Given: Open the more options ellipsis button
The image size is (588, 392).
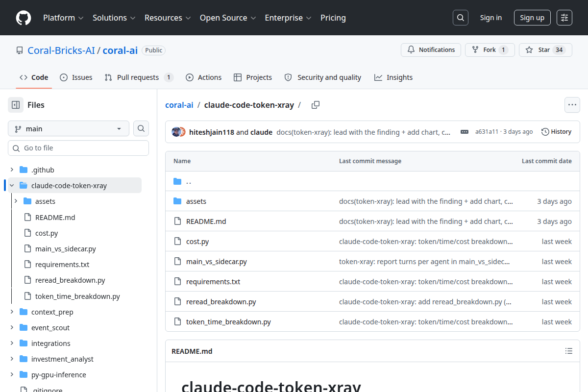Looking at the screenshot, I should tap(572, 105).
